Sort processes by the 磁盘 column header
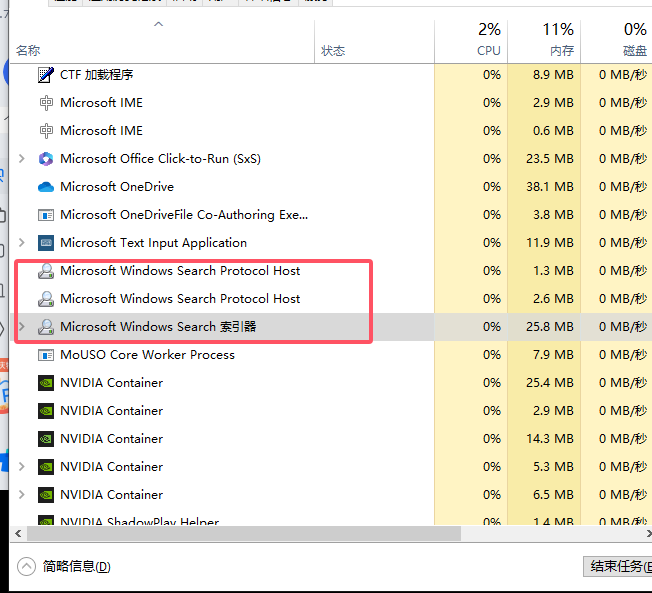652x593 pixels. (616, 42)
